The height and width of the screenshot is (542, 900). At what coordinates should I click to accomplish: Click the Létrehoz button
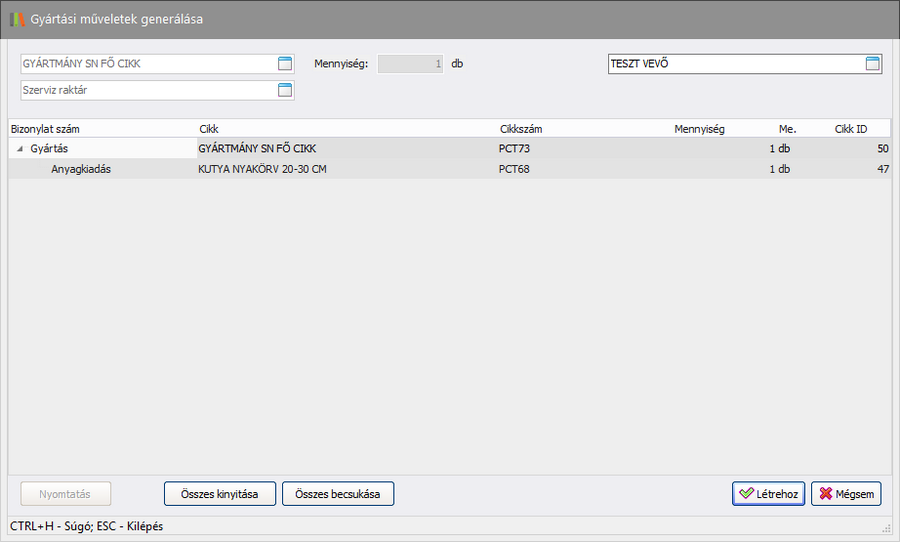(768, 494)
